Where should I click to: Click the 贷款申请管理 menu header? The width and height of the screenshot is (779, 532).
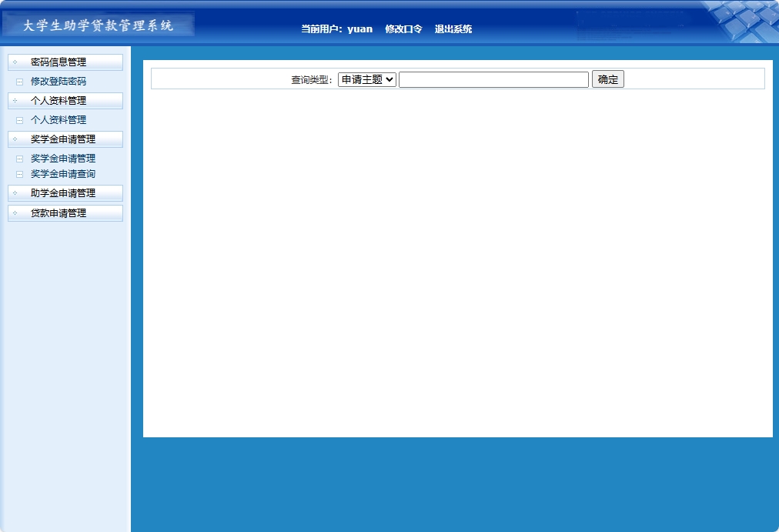(x=65, y=213)
